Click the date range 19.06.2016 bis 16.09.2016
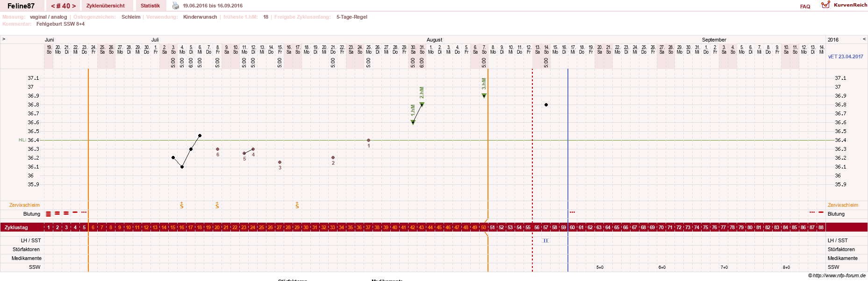 click(x=213, y=6)
